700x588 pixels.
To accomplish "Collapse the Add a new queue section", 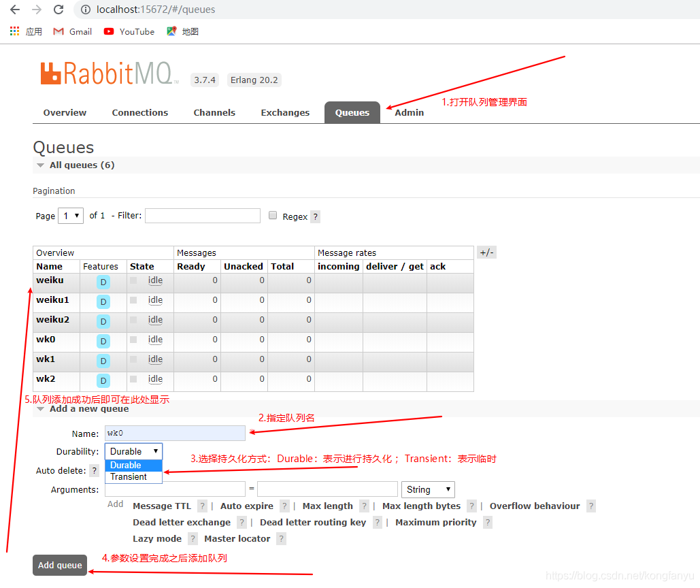I will pyautogui.click(x=41, y=409).
